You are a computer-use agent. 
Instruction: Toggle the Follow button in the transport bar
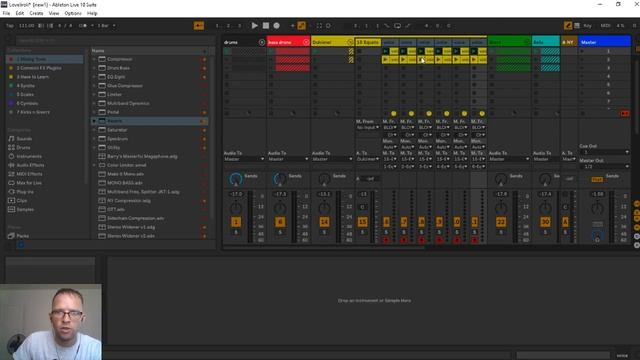[x=199, y=26]
